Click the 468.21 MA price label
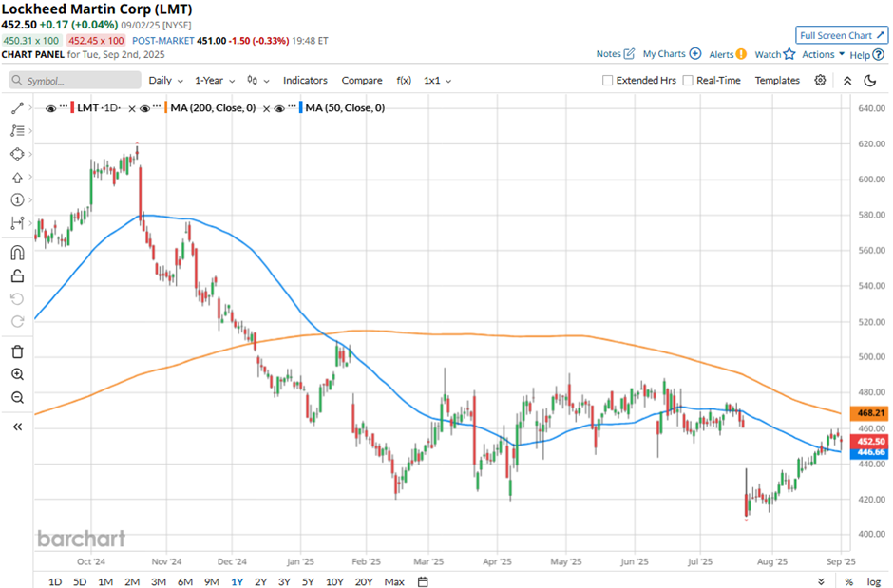 868,413
